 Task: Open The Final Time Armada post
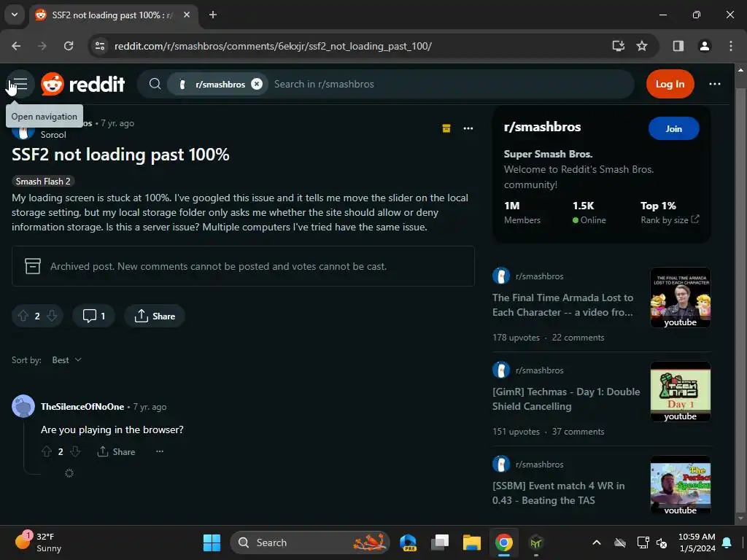[x=562, y=305]
